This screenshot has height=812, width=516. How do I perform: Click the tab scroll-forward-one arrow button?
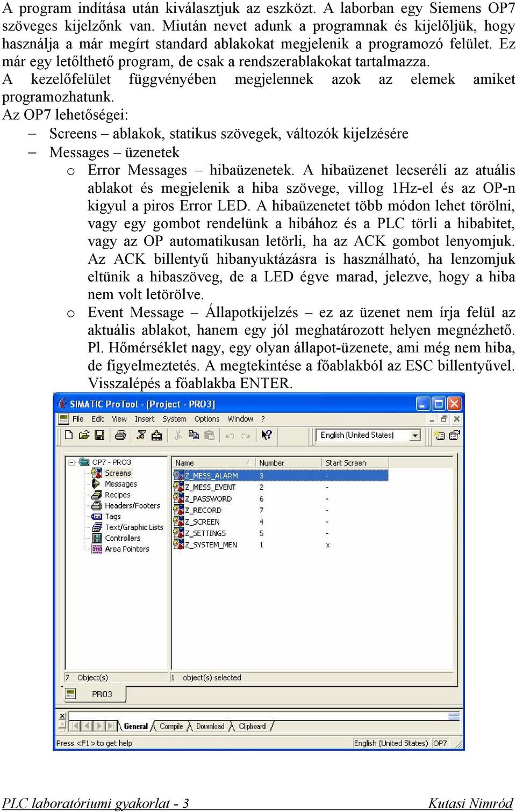[x=98, y=726]
